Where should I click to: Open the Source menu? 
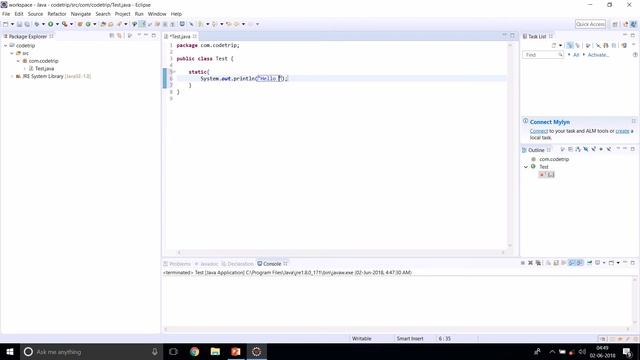point(35,14)
